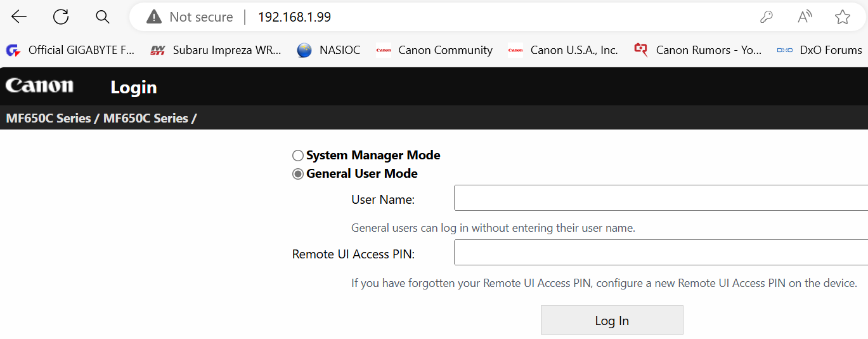Open Subaru Impreza WRX bookmark
Viewport: 868px width, 339px height.
pyautogui.click(x=216, y=50)
